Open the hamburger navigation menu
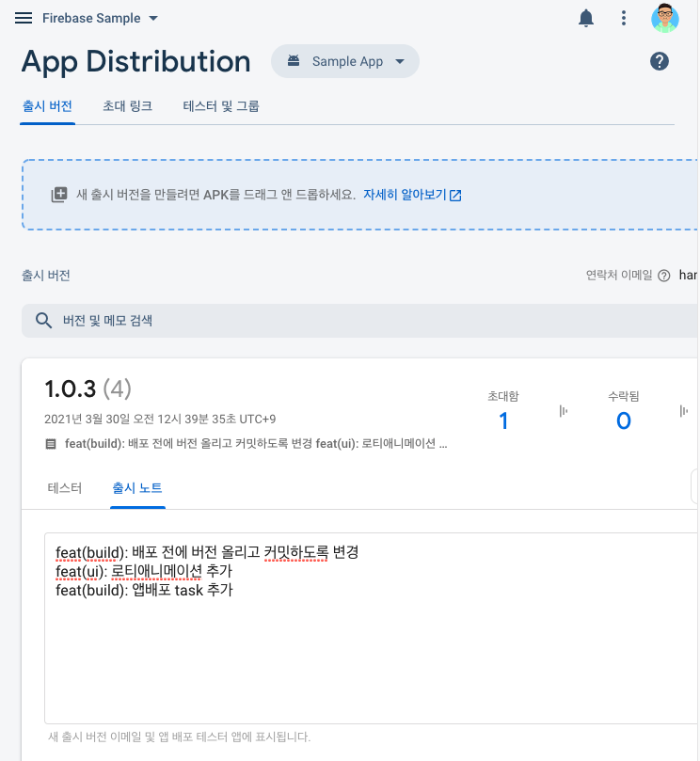The height and width of the screenshot is (761, 700). click(24, 19)
